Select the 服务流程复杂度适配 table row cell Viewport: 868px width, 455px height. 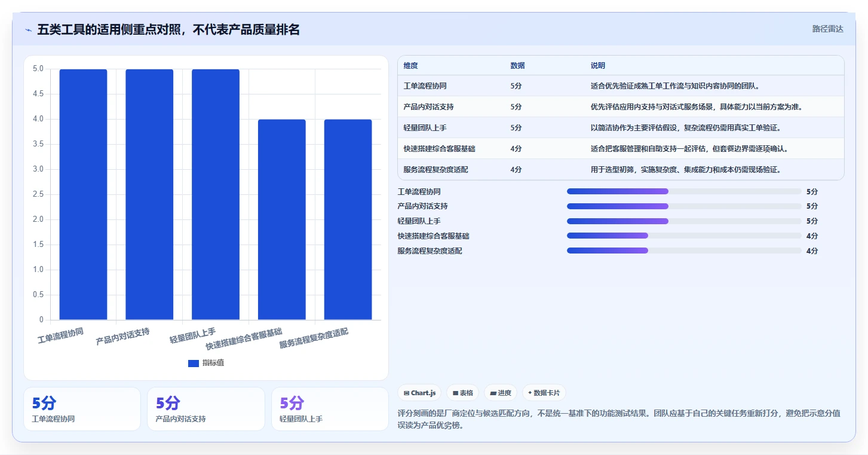[436, 170]
